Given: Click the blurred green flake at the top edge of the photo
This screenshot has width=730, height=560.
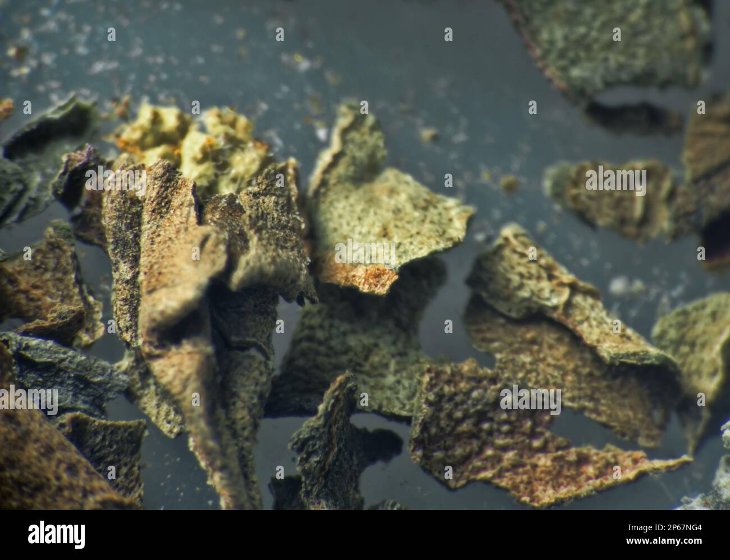Looking at the screenshot, I should (612, 45).
